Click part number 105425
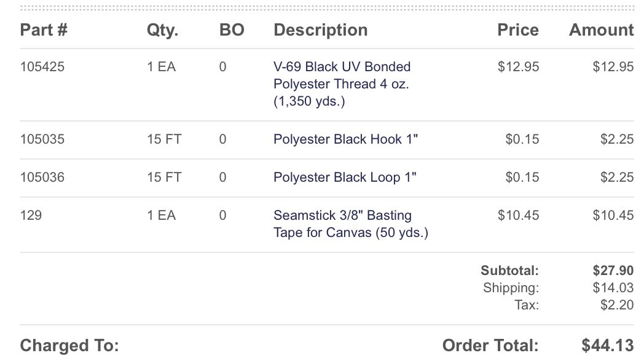This screenshot has width=644, height=361. pos(42,67)
